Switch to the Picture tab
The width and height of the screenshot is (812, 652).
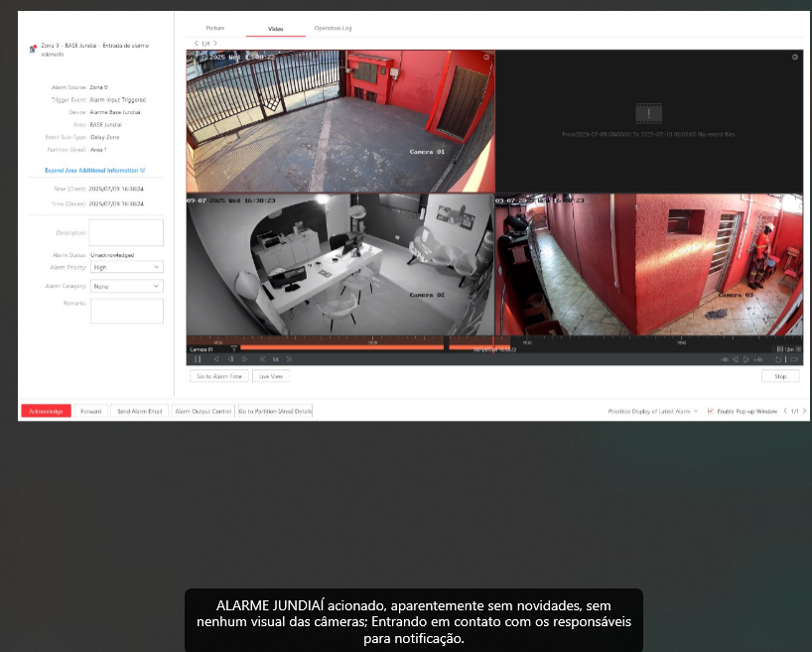214,28
